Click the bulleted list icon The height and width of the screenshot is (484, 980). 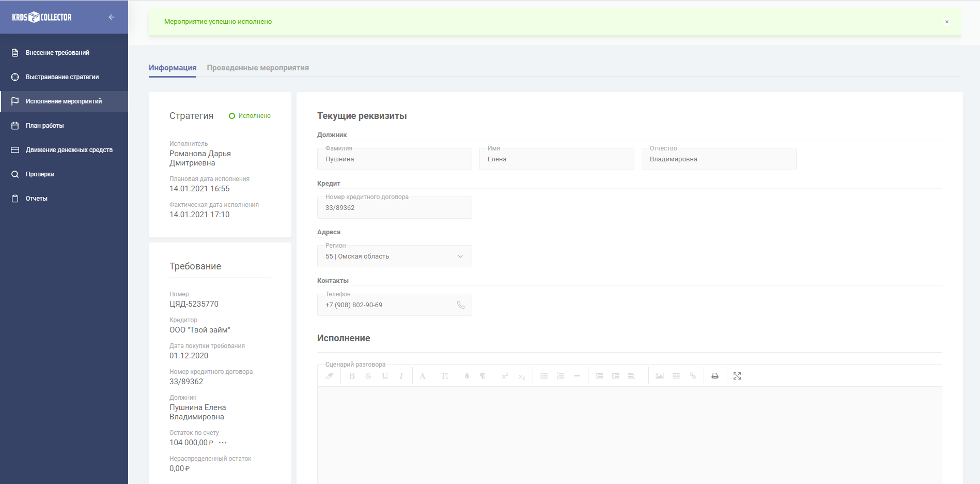[x=544, y=376]
